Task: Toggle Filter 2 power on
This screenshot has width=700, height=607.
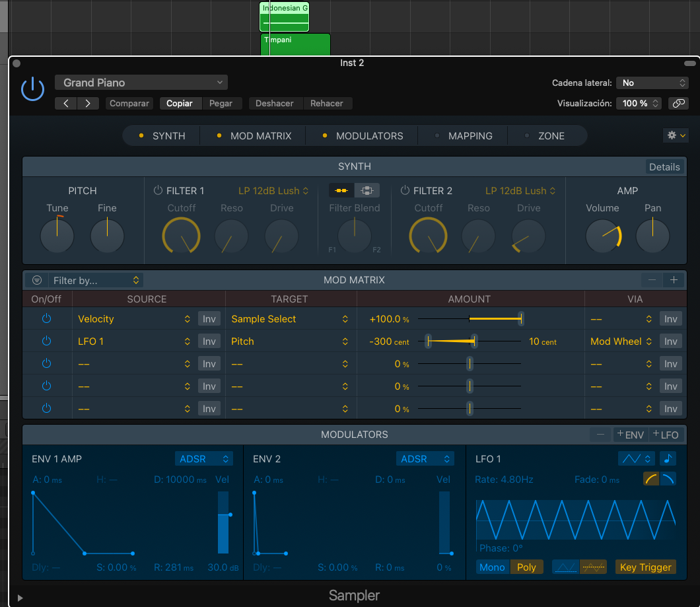Action: (x=405, y=191)
